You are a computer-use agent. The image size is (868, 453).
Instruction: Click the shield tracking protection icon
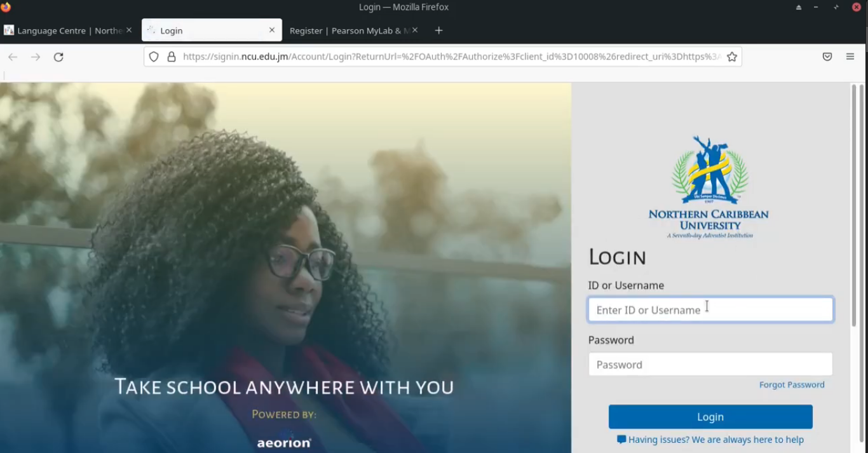pos(154,57)
